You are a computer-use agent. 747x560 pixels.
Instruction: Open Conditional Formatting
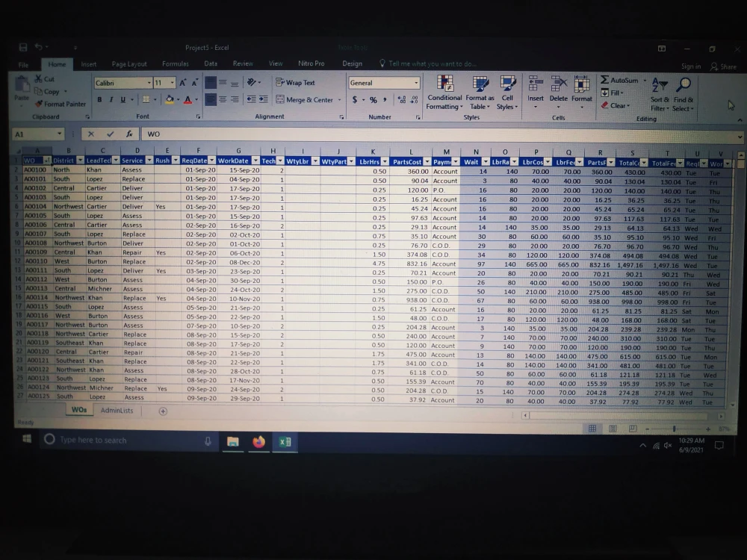coord(444,93)
